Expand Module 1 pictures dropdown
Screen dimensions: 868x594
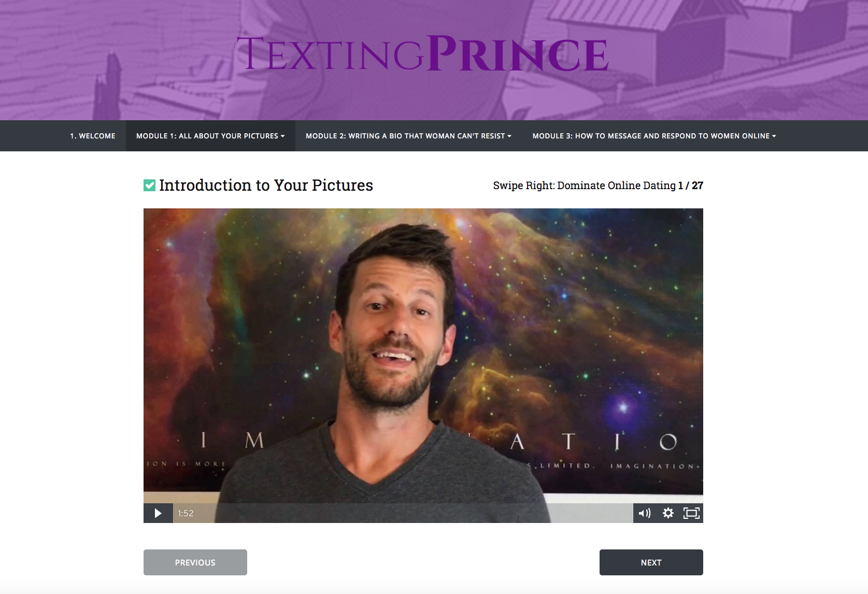pos(210,136)
